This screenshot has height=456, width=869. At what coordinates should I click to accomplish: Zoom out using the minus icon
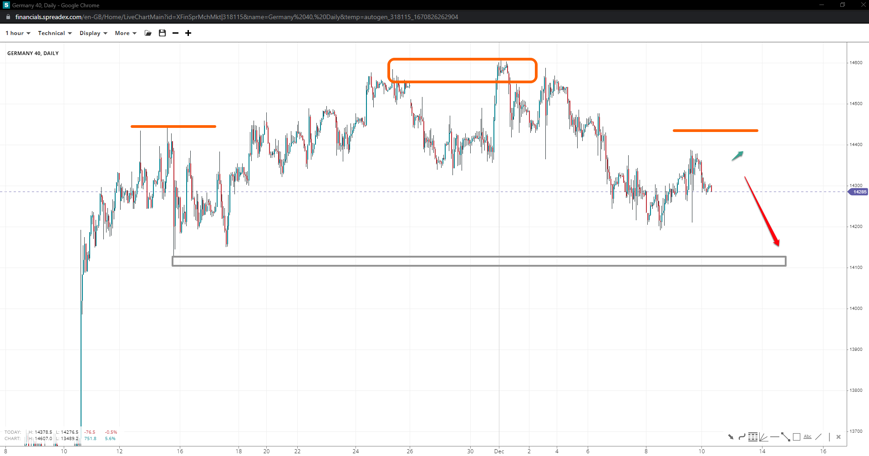coord(175,33)
